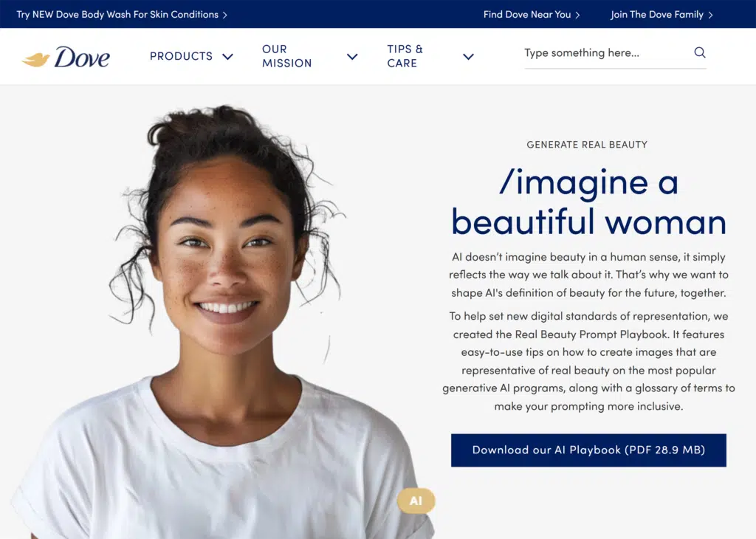Open the TIPS & CARE menu label
This screenshot has width=756, height=539.
pyautogui.click(x=405, y=56)
